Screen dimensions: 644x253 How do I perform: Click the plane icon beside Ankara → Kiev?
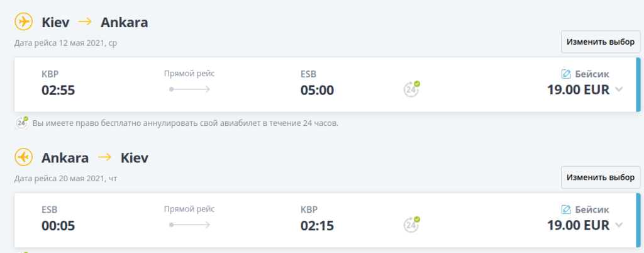coord(24,157)
